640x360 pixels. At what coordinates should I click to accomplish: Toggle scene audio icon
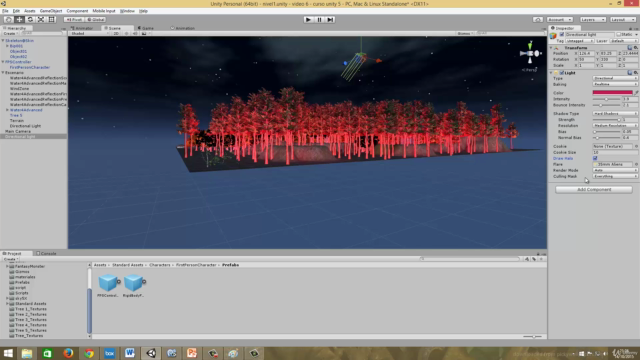click(x=135, y=33)
